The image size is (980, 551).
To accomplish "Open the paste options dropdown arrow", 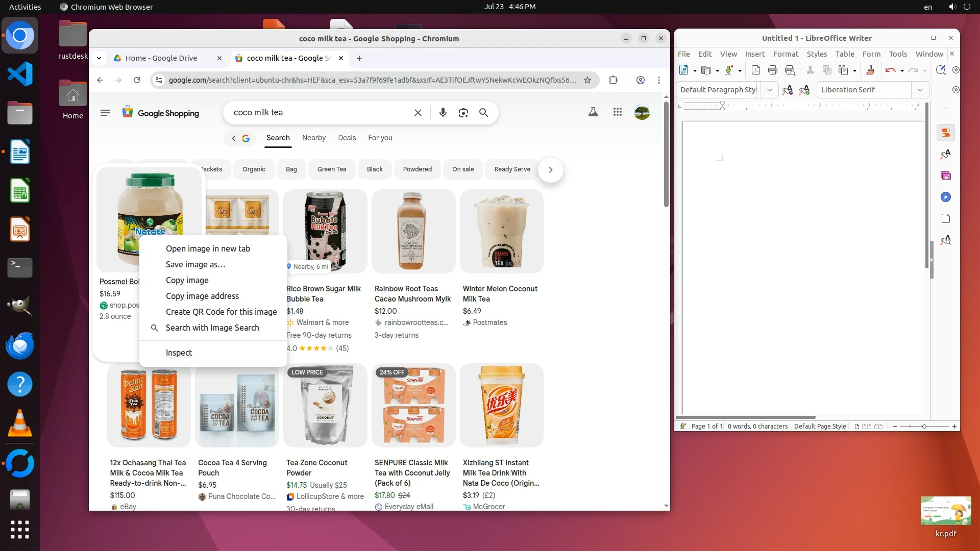I will [854, 71].
